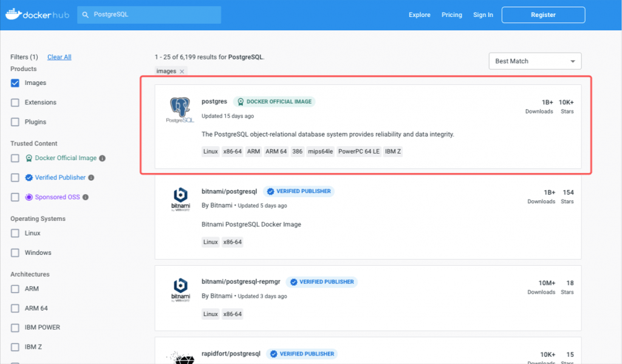Open the rapidfort/postgresql repository title

point(231,354)
